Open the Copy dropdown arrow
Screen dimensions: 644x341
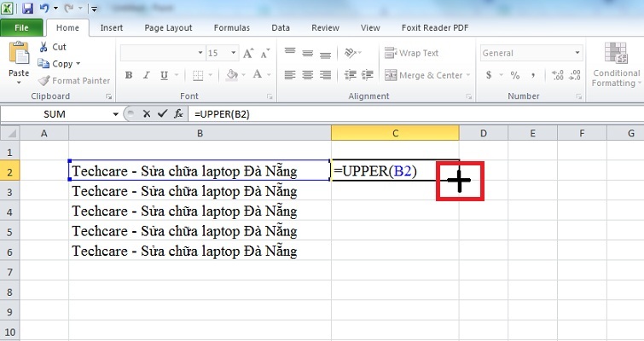78,64
